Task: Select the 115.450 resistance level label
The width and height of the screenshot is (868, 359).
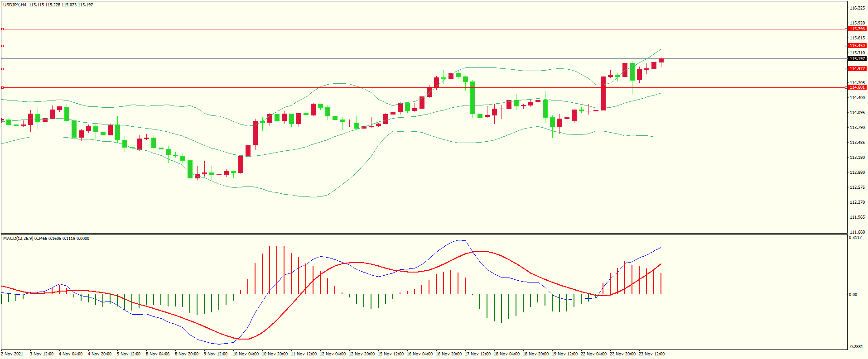Action: (x=857, y=46)
